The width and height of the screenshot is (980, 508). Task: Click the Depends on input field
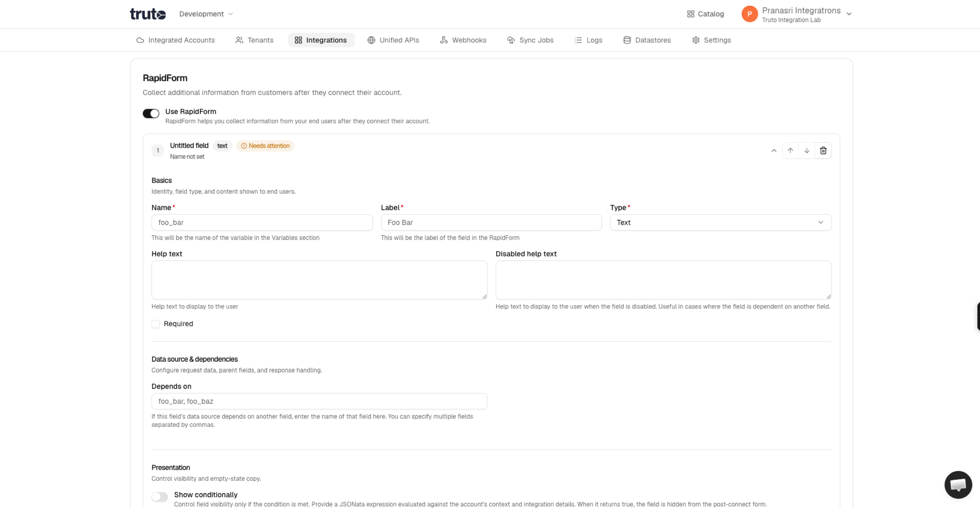click(319, 401)
